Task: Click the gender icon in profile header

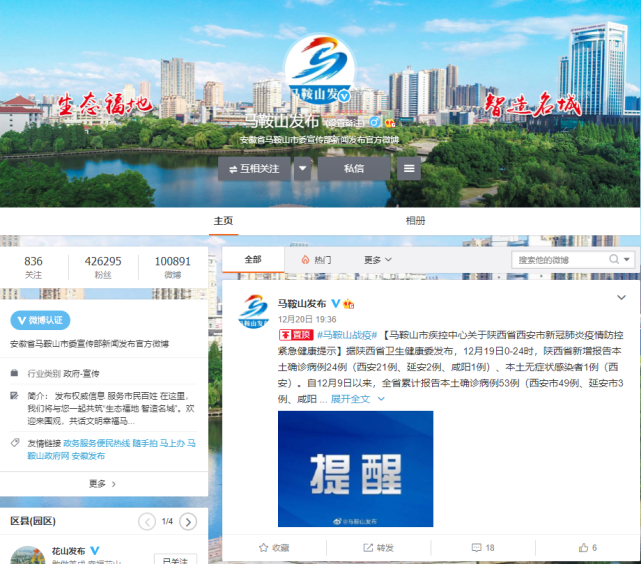Action: tap(374, 122)
